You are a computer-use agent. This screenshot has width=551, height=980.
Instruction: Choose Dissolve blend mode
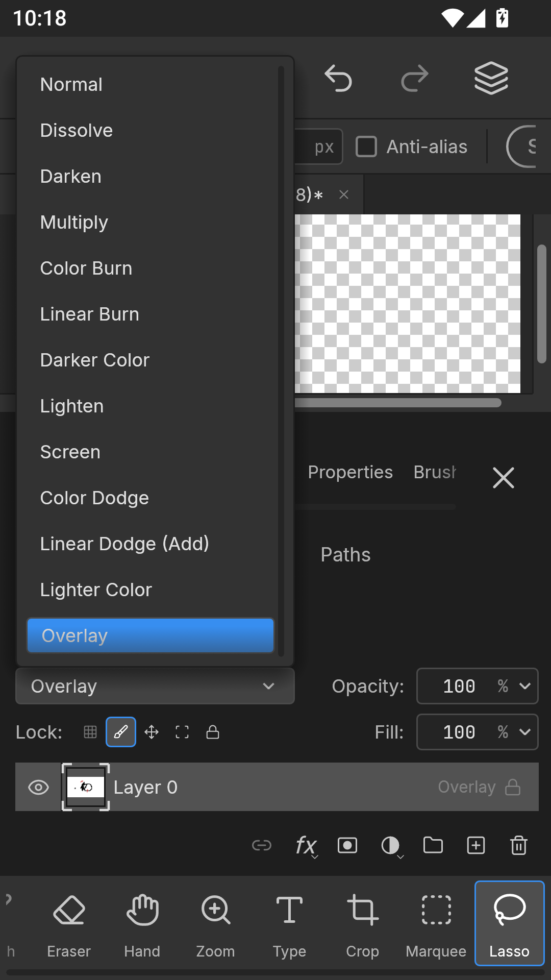(x=151, y=130)
